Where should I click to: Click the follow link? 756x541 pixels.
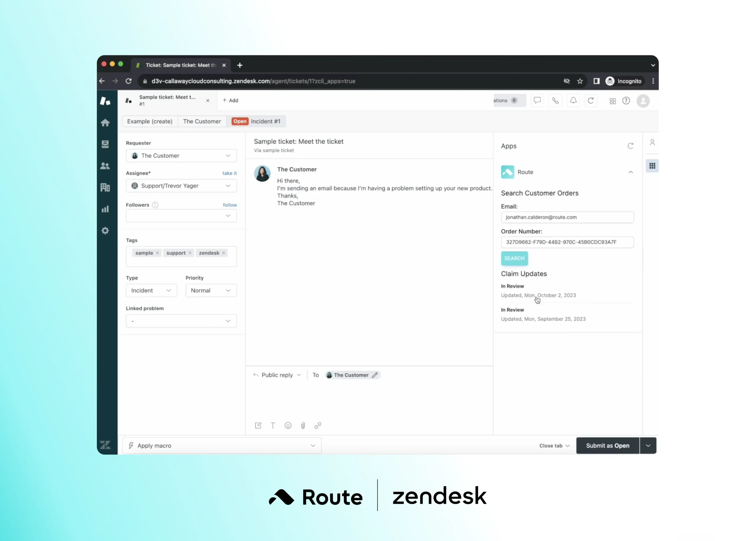pyautogui.click(x=230, y=205)
